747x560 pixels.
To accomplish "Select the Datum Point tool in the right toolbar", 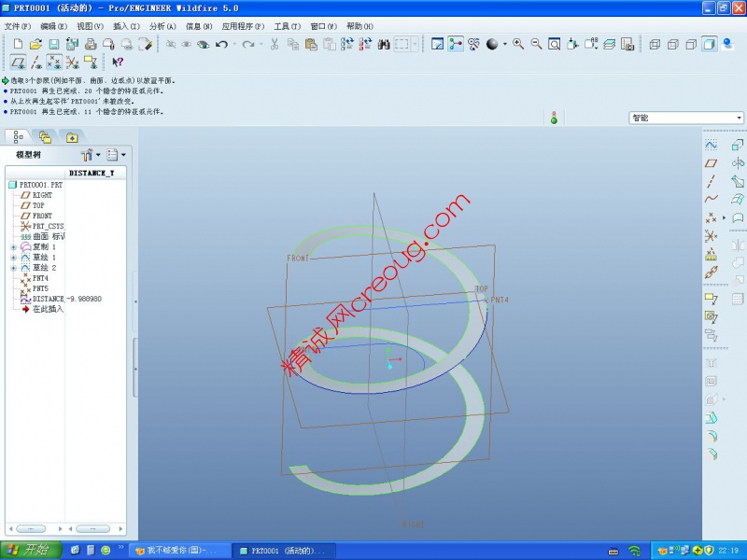I will point(711,217).
